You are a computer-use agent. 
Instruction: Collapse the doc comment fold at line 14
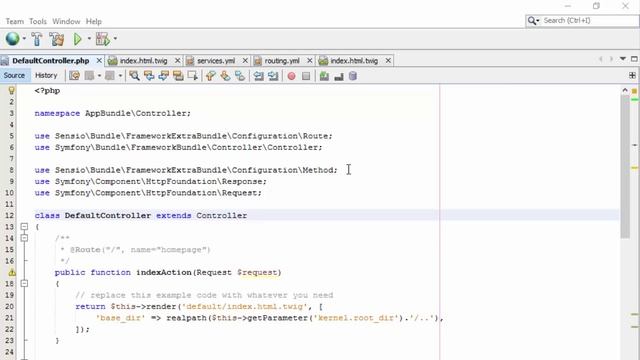24,238
